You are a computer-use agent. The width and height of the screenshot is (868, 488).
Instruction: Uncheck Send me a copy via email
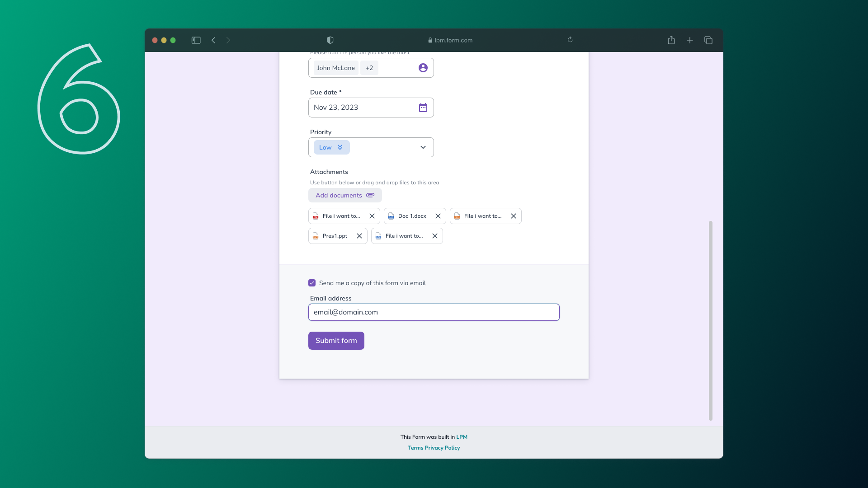tap(312, 283)
